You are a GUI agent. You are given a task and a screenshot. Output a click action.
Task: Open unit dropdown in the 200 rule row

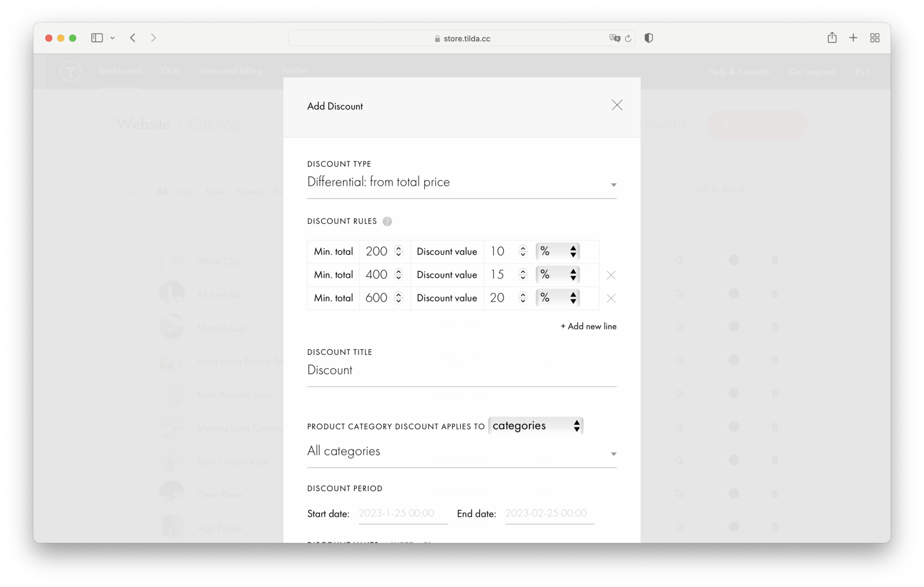558,251
